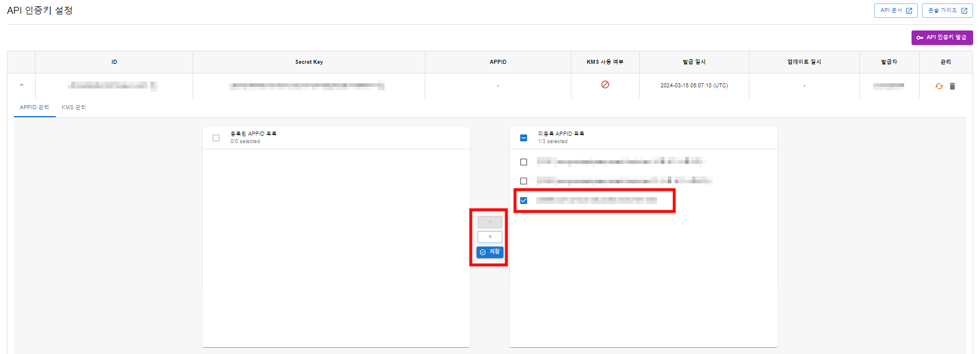Click the APPID column header
980x354 pixels.
point(498,62)
